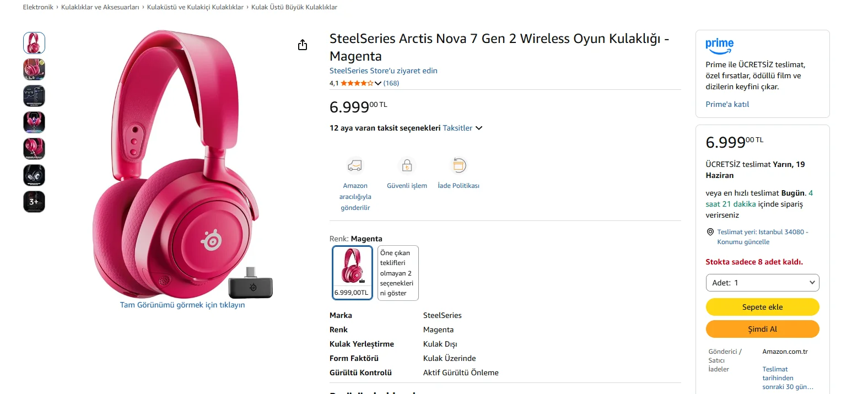Click the location pin delivery icon

[x=710, y=232]
